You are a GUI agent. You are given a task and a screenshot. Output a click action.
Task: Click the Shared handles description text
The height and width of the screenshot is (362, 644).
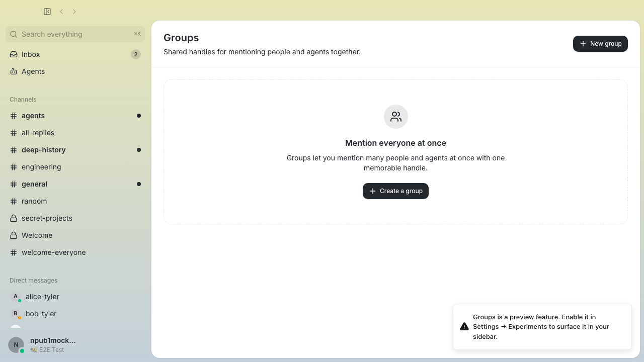point(262,52)
